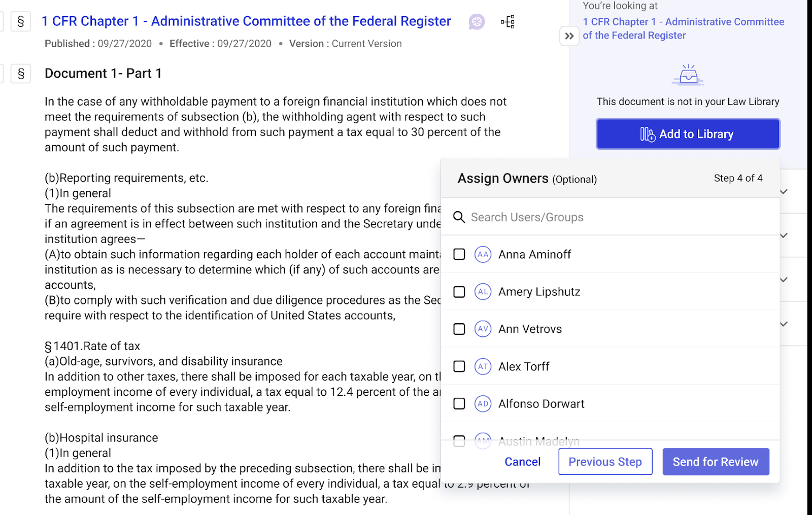Screen dimensions: 812x515
Task: Click Anna Aminoff's AA avatar icon
Action: (483, 254)
